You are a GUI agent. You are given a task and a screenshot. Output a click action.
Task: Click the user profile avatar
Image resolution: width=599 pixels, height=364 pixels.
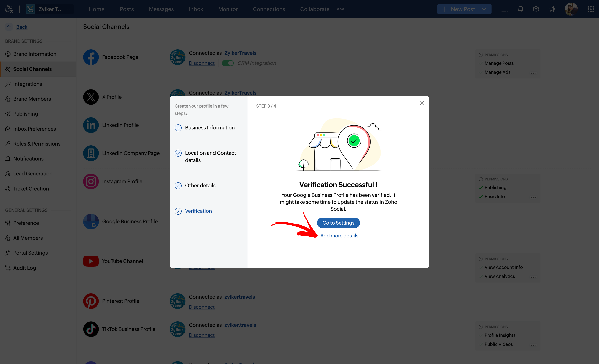point(571,9)
